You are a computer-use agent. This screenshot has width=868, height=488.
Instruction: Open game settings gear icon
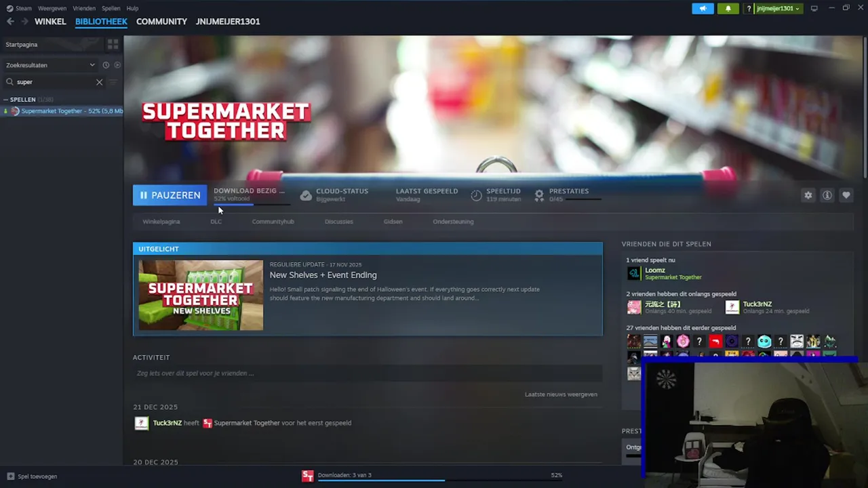808,195
